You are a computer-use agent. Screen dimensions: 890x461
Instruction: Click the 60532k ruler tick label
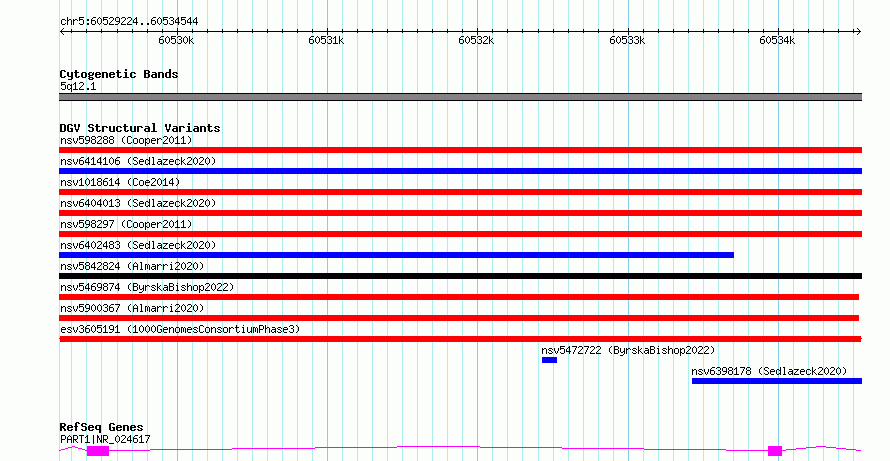[x=476, y=40]
